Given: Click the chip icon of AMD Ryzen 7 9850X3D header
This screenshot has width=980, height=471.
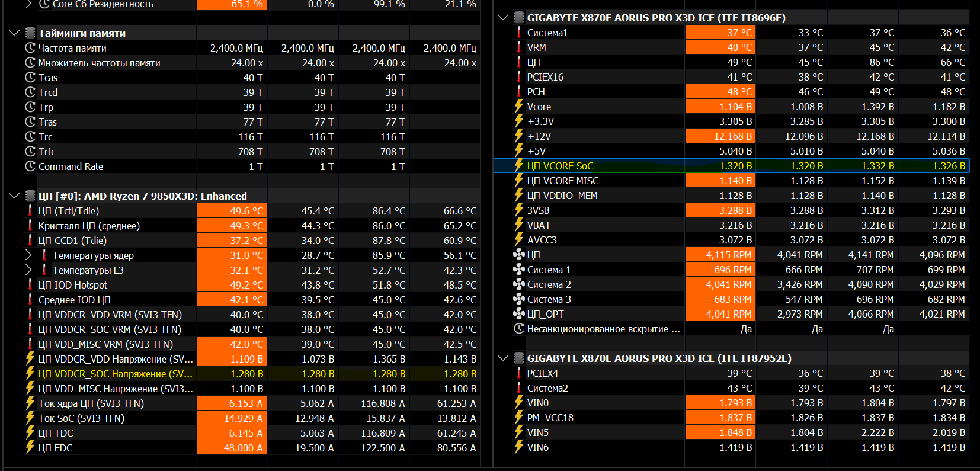Looking at the screenshot, I should (x=31, y=196).
